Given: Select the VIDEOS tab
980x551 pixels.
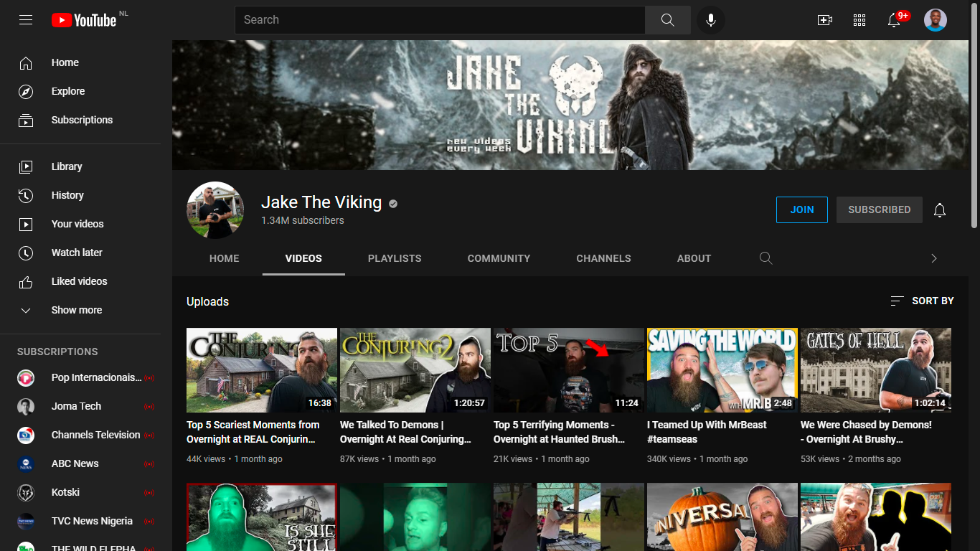Looking at the screenshot, I should pos(303,258).
